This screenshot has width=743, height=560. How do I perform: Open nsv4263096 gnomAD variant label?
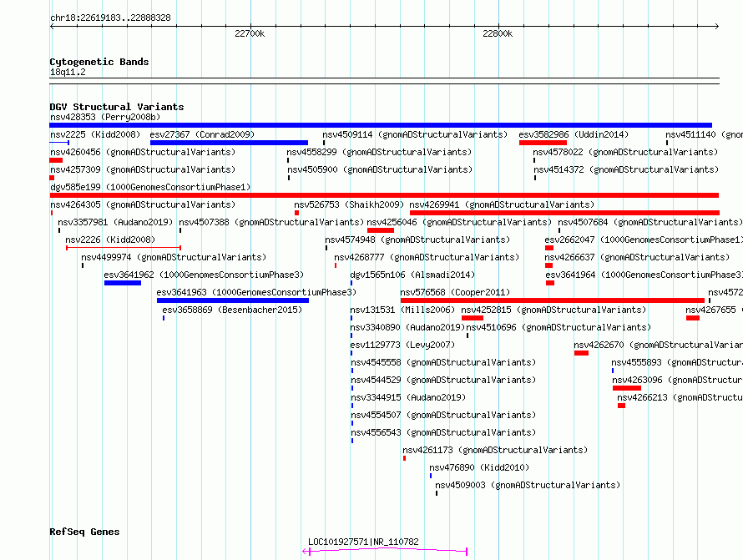(678, 380)
